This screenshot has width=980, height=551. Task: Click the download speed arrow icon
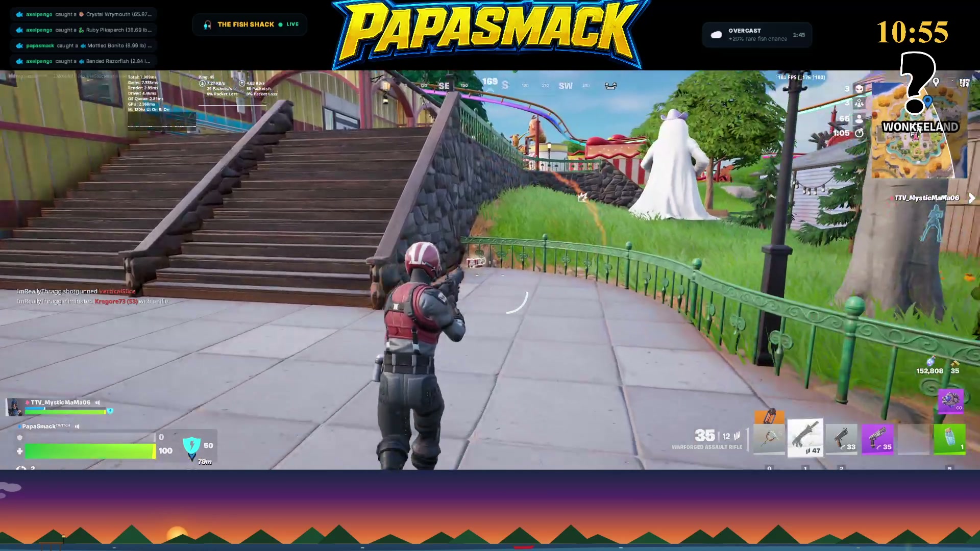pos(202,83)
